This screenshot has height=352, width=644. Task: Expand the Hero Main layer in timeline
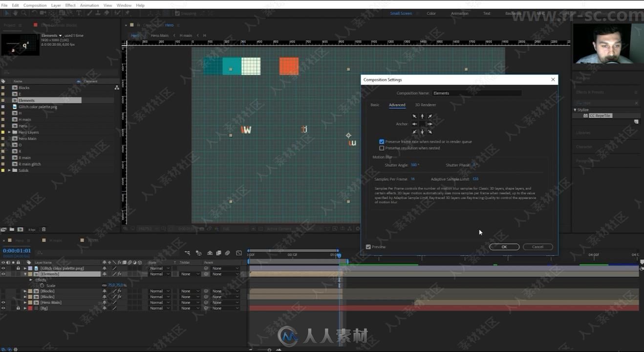25,303
